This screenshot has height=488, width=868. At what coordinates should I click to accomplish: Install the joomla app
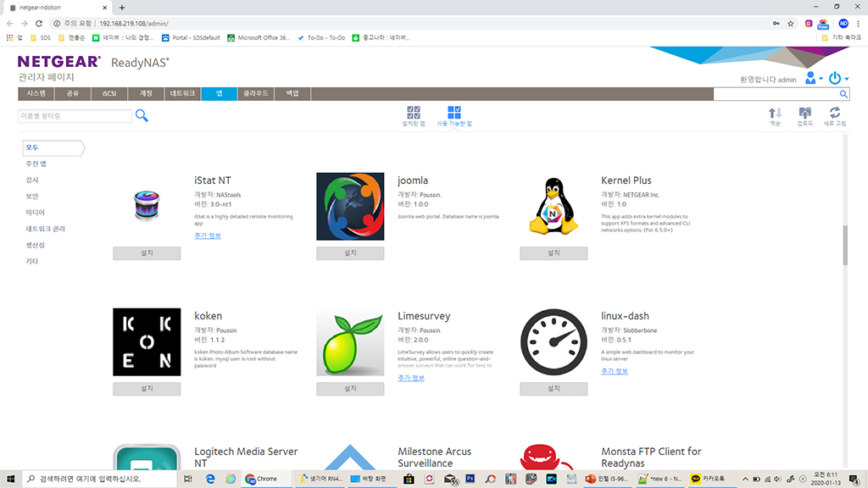point(350,252)
